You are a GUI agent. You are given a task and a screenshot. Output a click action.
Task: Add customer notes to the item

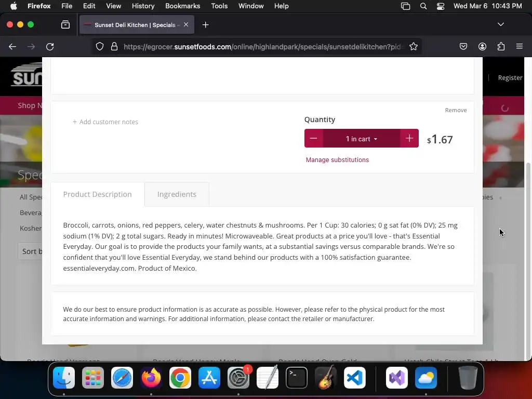click(x=105, y=122)
